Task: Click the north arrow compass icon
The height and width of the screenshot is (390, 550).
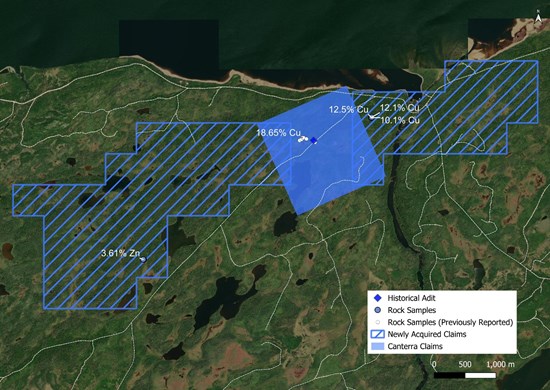Action: pyautogui.click(x=538, y=17)
